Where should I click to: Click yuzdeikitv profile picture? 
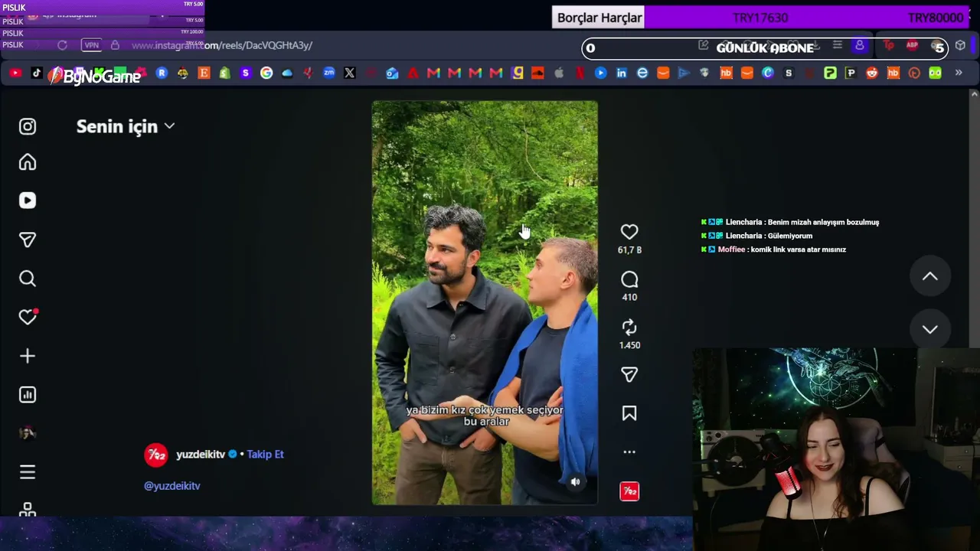(x=156, y=455)
